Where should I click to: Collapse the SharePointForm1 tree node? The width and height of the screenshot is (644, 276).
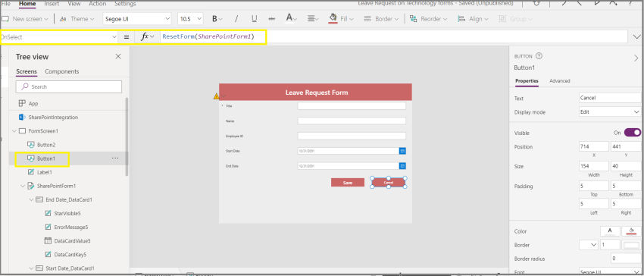(x=23, y=186)
